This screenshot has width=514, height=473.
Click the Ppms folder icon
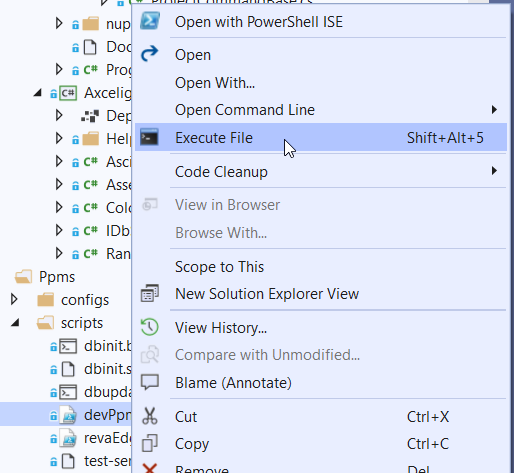(23, 277)
